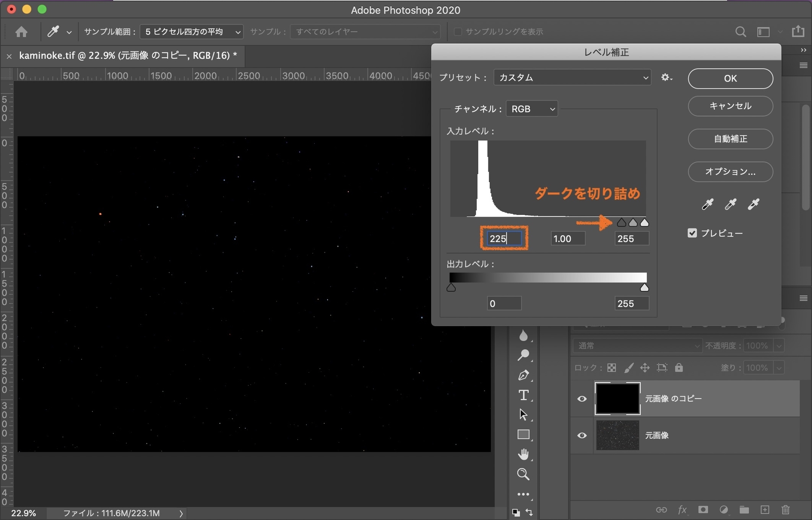Screen dimensions: 812x520
Task: Select the Blur tool
Action: [523, 335]
